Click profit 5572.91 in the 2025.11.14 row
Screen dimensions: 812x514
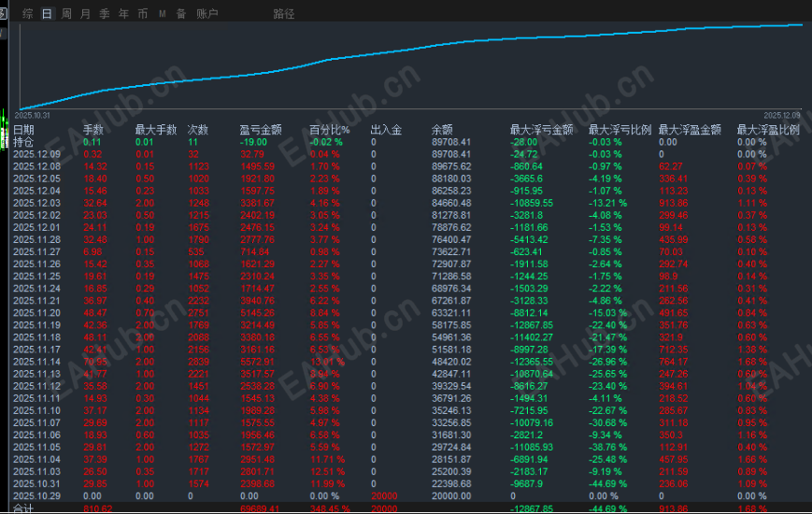(x=257, y=362)
